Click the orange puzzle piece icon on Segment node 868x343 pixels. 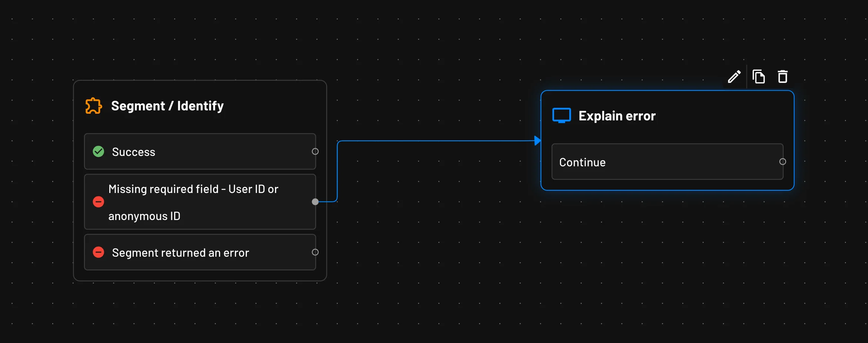pyautogui.click(x=93, y=106)
